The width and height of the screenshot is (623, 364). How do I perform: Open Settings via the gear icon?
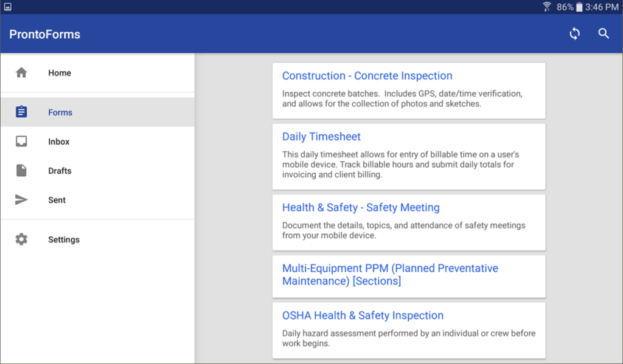pyautogui.click(x=21, y=239)
